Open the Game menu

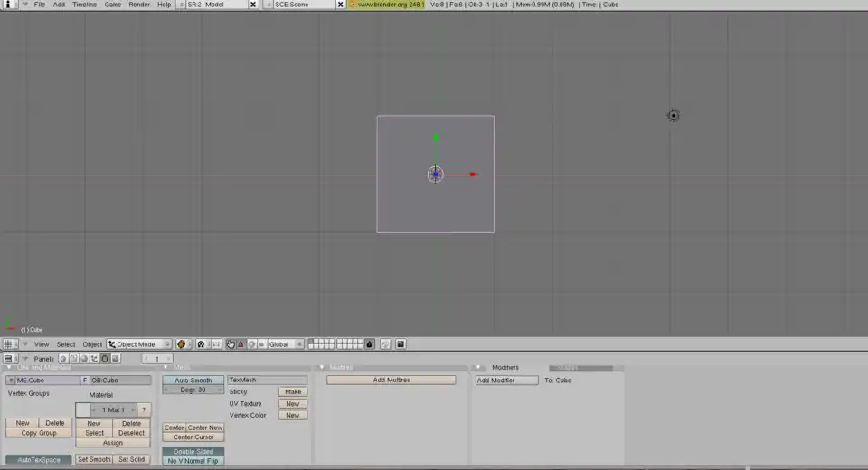[x=112, y=5]
